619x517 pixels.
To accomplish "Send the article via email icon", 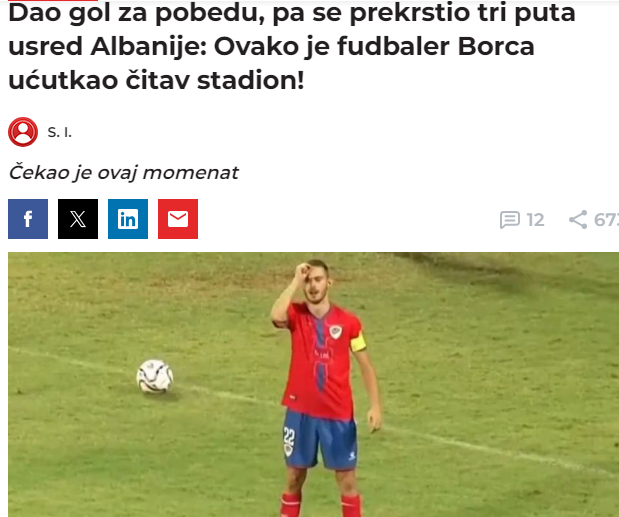I will pyautogui.click(x=178, y=219).
